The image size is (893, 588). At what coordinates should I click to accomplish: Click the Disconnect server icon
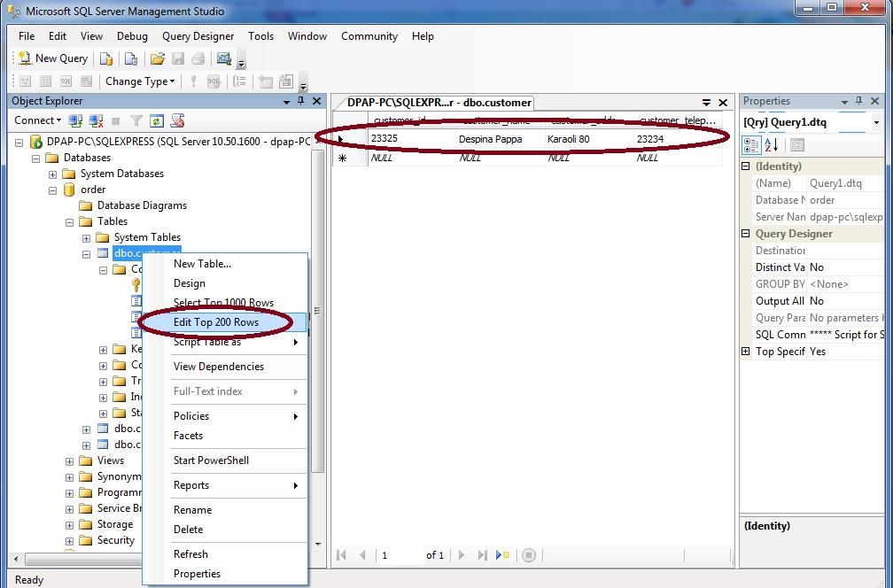coord(96,120)
